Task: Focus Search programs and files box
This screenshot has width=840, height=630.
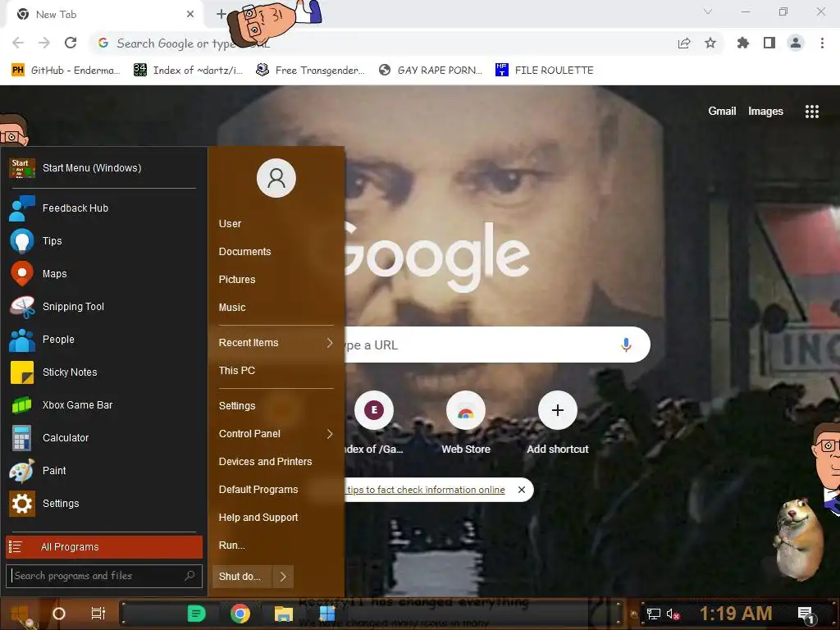Action: click(x=104, y=576)
